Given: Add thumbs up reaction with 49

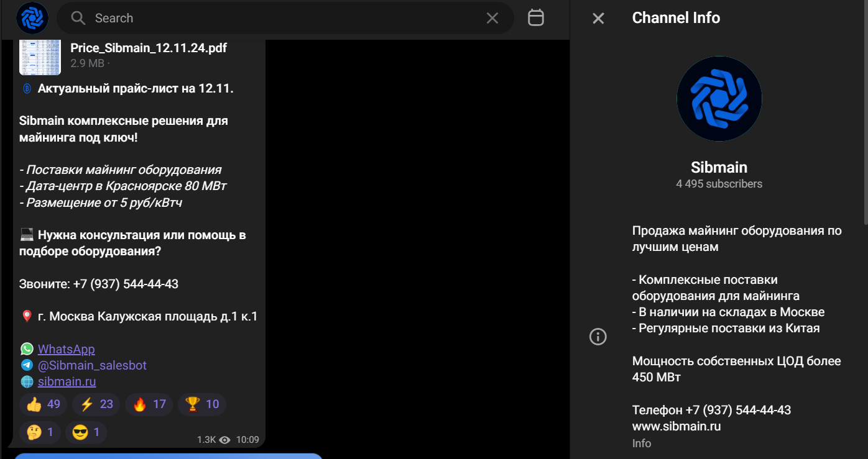Looking at the screenshot, I should coord(44,404).
